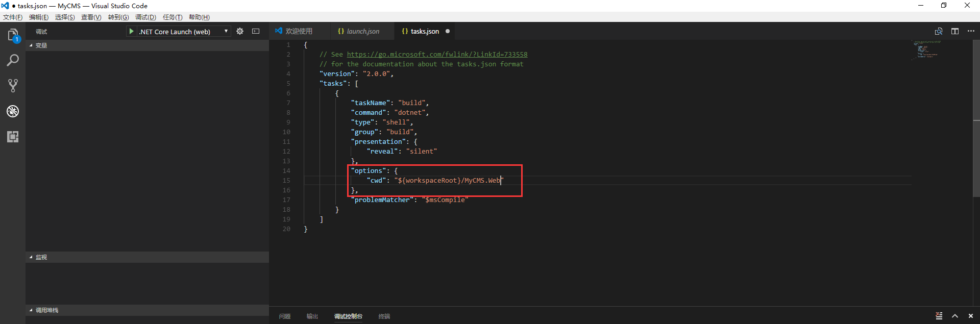Click the "taskName" key on line 7

click(x=371, y=103)
